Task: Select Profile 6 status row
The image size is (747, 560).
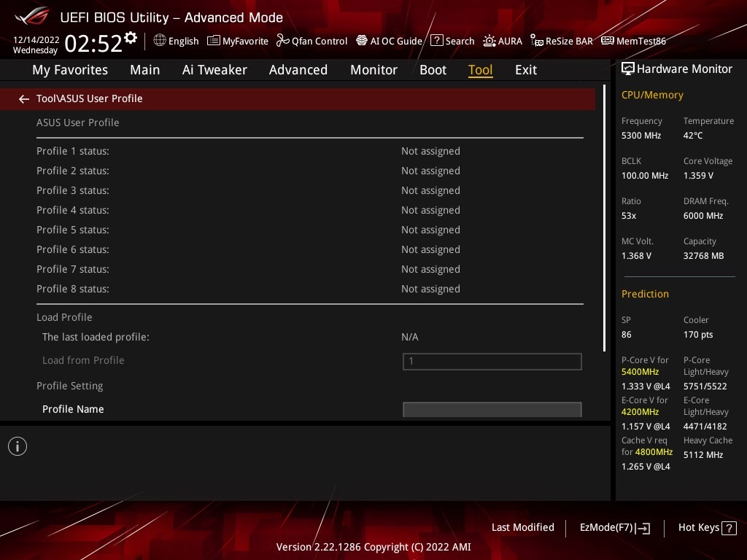Action: (x=309, y=249)
